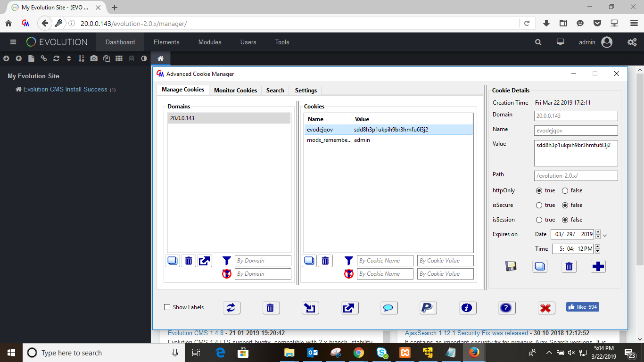
Task: Click the trash icon under Cookies list
Action: click(325, 261)
